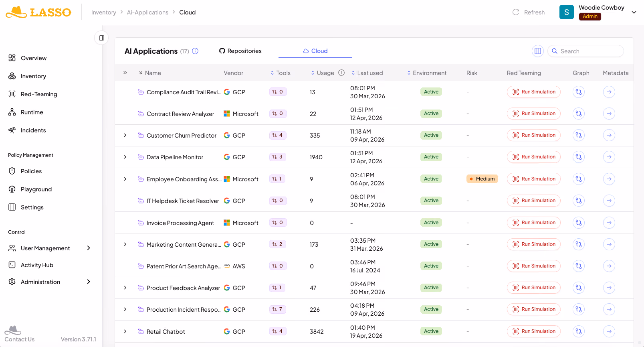Open graph for Marketing Content Generator row
This screenshot has height=347, width=644.
click(578, 244)
